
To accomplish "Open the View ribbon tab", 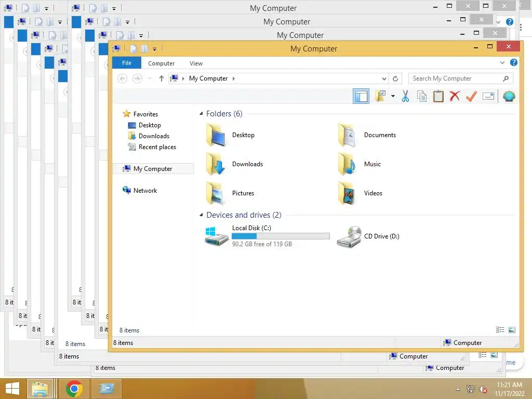I will pyautogui.click(x=196, y=63).
